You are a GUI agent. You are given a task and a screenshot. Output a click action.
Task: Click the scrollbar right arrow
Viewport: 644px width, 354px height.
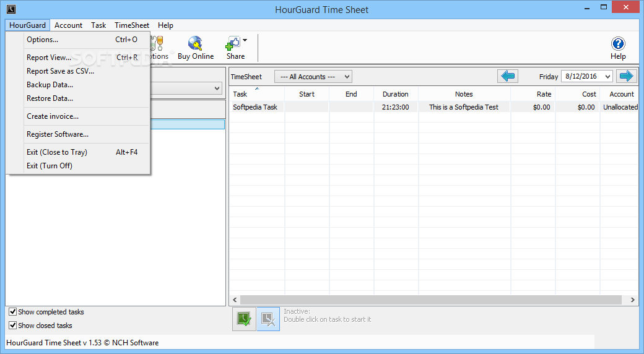[632, 300]
